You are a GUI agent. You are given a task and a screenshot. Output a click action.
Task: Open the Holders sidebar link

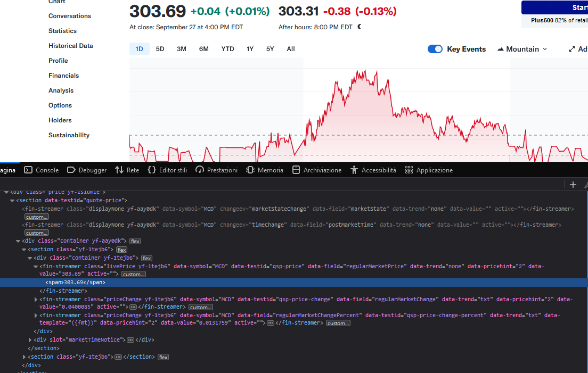point(60,120)
